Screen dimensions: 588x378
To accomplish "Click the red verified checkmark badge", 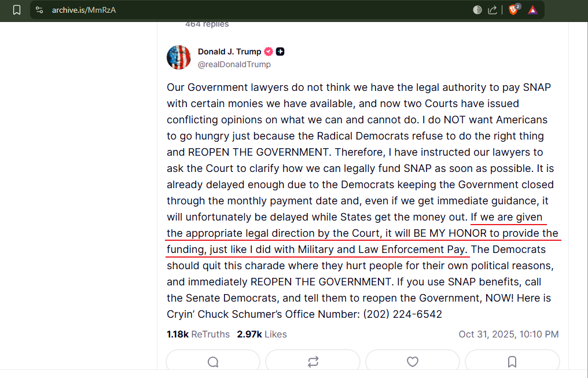I will coord(269,52).
